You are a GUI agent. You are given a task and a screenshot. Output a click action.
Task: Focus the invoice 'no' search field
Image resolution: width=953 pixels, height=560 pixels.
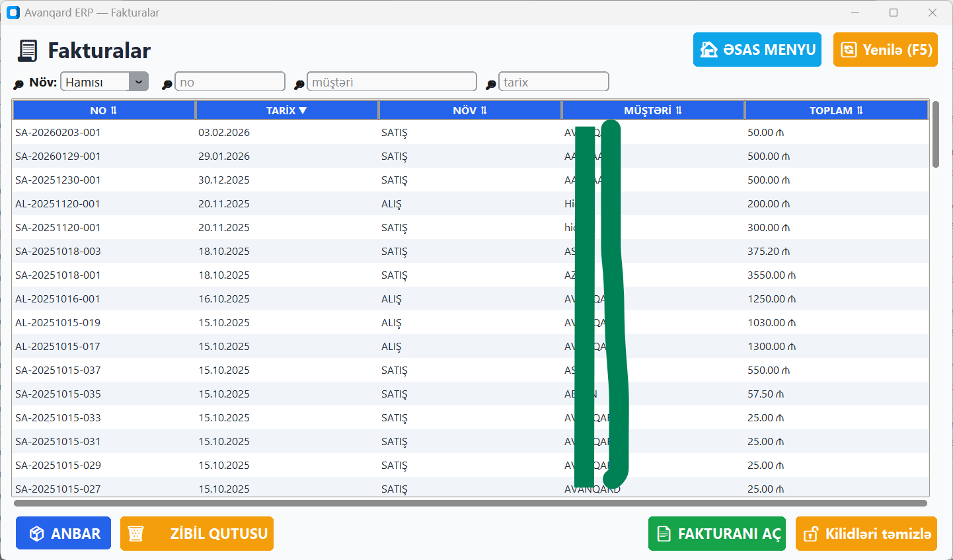click(x=229, y=82)
